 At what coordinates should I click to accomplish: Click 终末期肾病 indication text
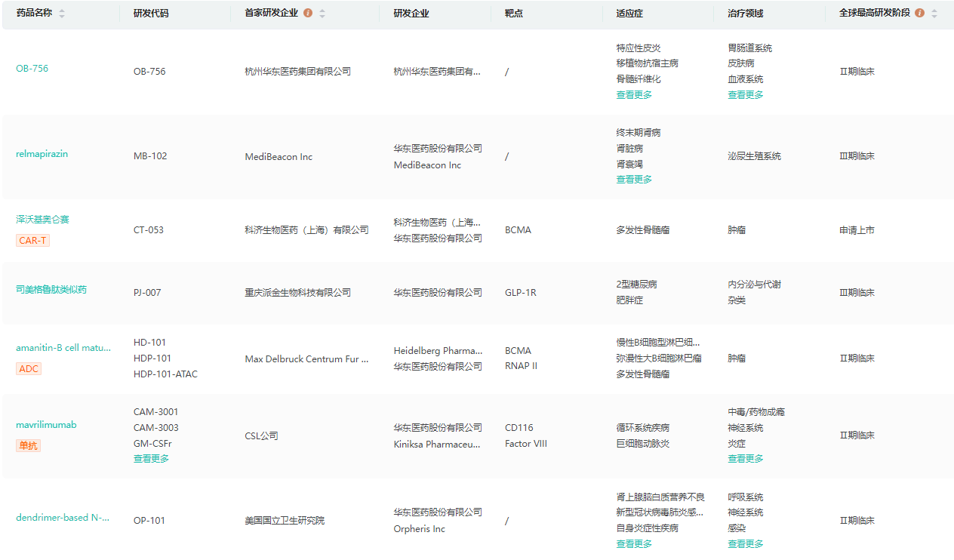(639, 133)
